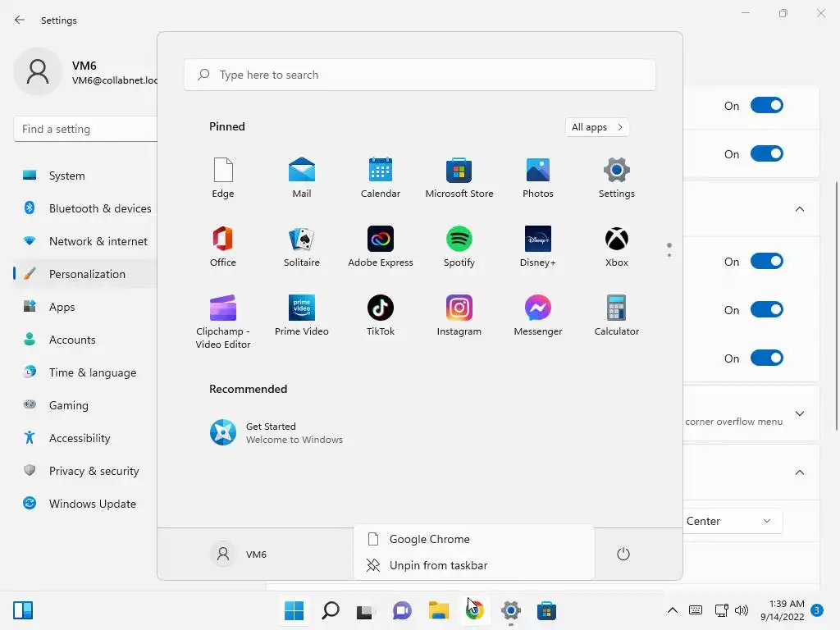Image resolution: width=840 pixels, height=630 pixels.
Task: Open Get Started recommended item
Action: tap(276, 433)
